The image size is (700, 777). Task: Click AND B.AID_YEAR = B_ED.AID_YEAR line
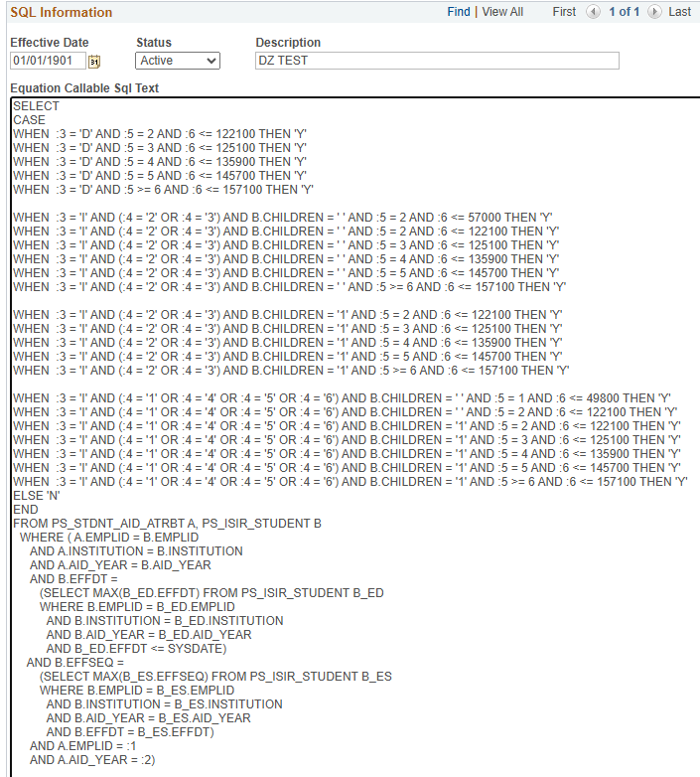click(x=149, y=634)
